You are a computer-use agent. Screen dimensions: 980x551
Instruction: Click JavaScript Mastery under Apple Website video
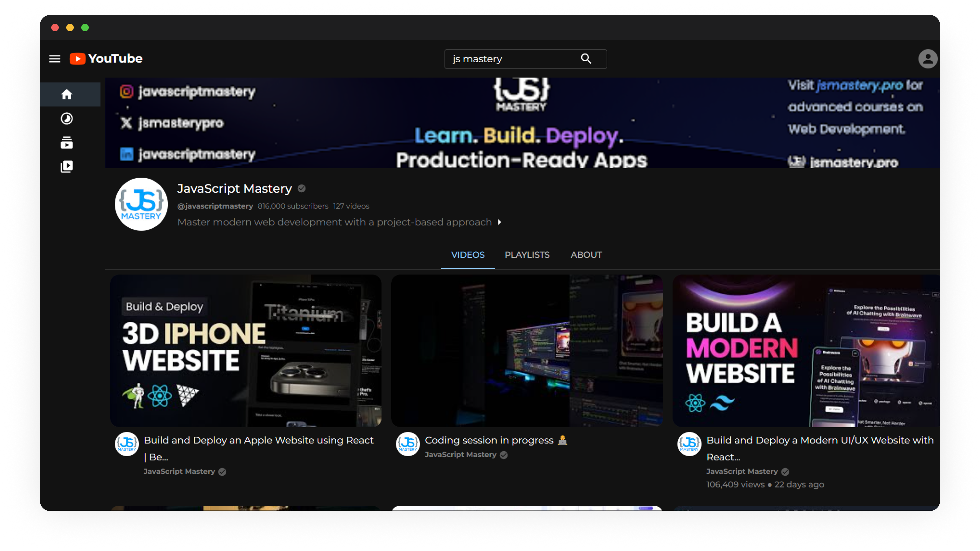tap(179, 472)
